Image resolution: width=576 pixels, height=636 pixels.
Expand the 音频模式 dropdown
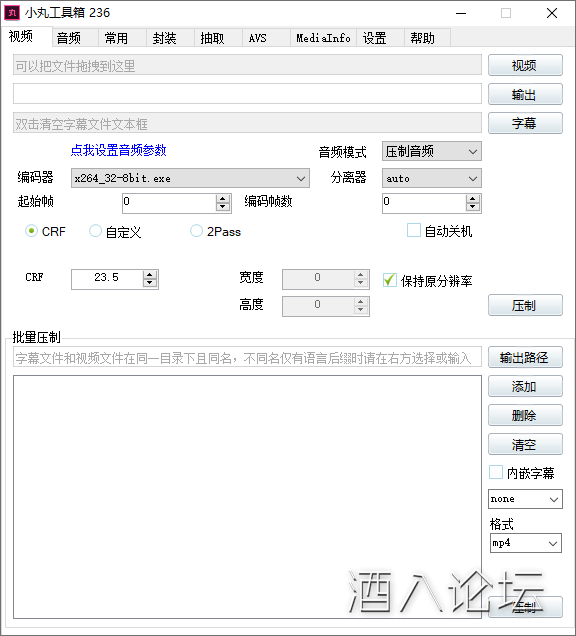tap(432, 152)
